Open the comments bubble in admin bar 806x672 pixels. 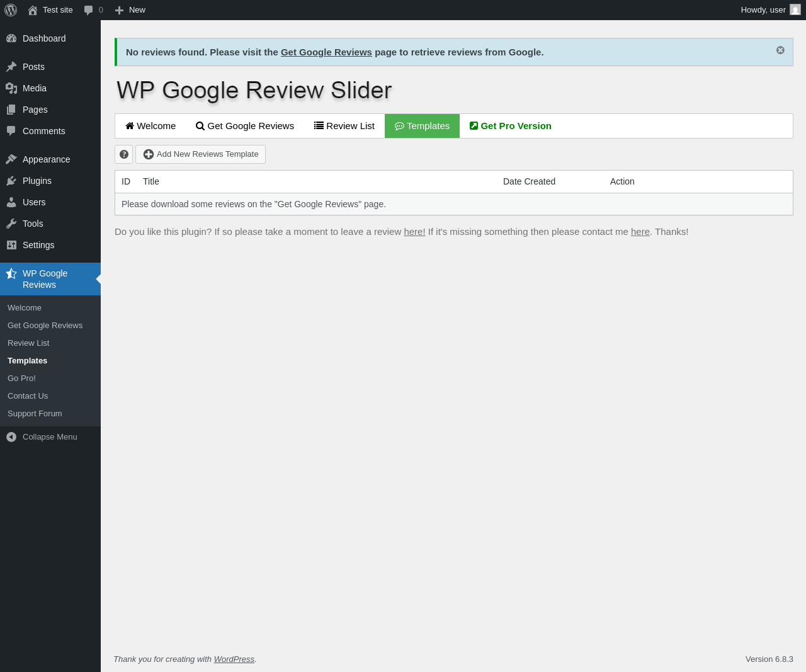coord(93,10)
